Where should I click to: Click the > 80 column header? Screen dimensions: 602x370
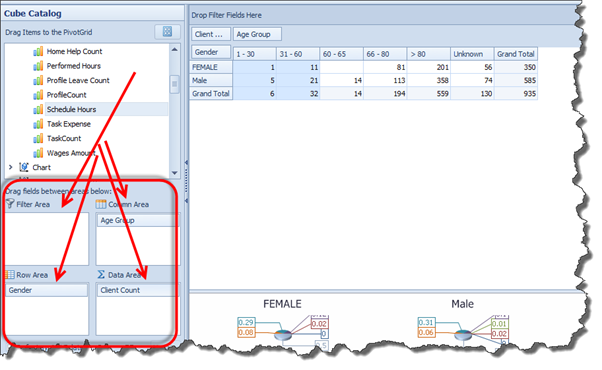(x=428, y=54)
